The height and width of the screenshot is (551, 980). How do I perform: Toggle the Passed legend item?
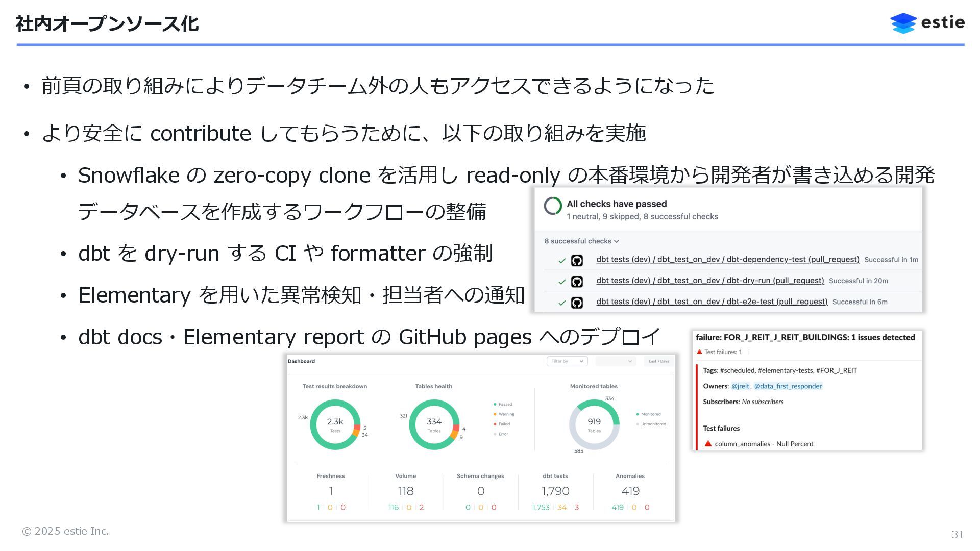503,404
